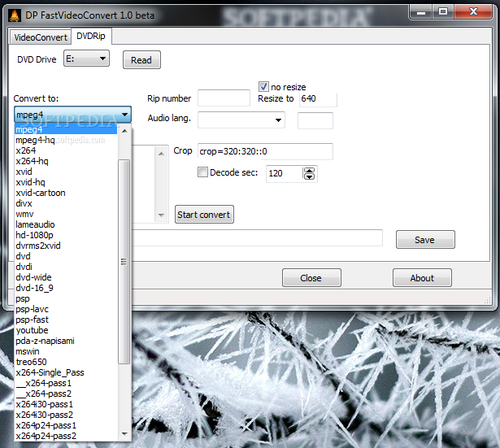Pick xvid from the dropdown list
This screenshot has height=448, width=500.
[66, 172]
